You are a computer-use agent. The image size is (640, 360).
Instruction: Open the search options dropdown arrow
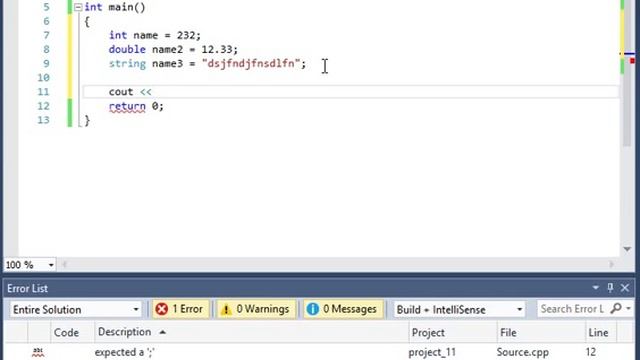point(629,309)
